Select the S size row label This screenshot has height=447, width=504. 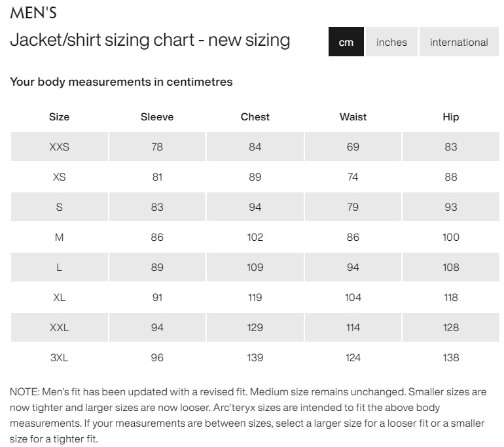[59, 207]
